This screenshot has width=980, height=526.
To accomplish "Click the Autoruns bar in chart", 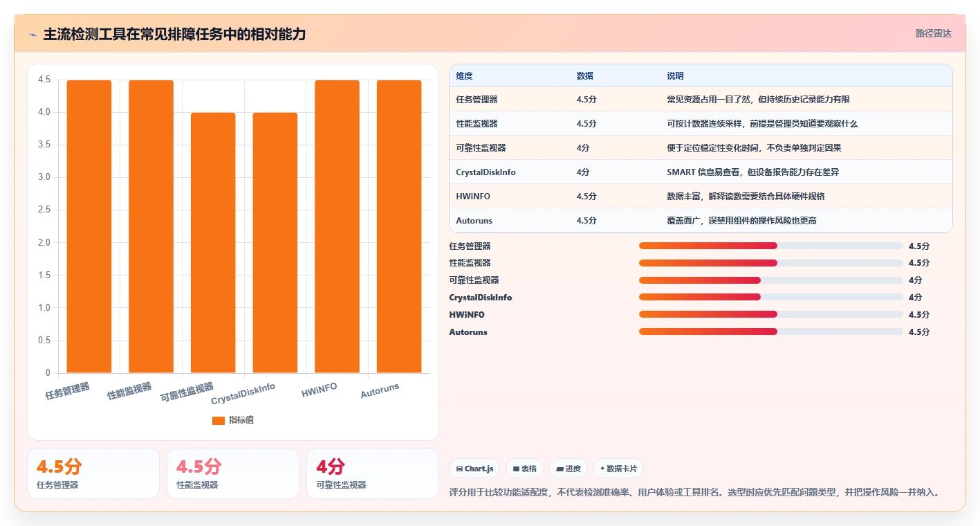I will (399, 226).
